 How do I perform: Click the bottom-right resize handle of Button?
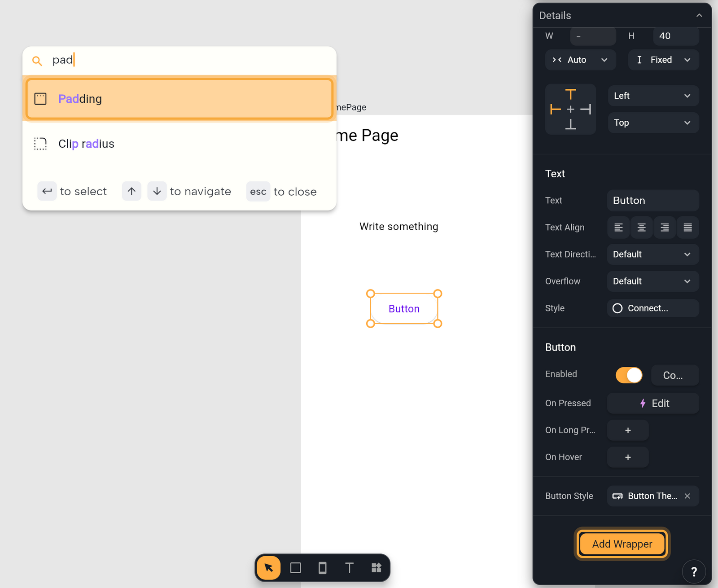point(438,324)
